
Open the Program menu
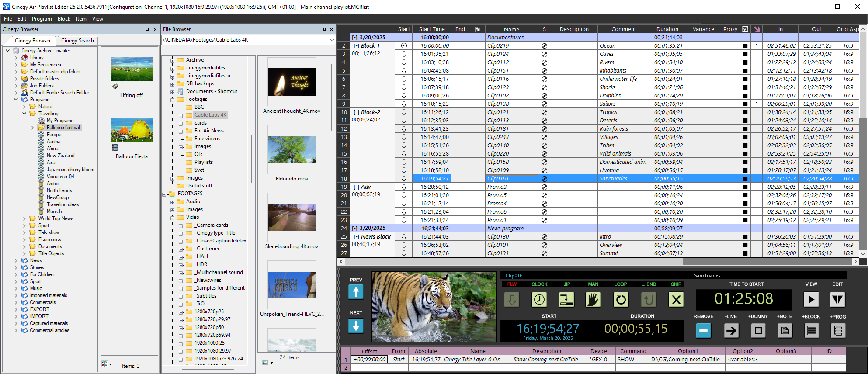coord(42,19)
